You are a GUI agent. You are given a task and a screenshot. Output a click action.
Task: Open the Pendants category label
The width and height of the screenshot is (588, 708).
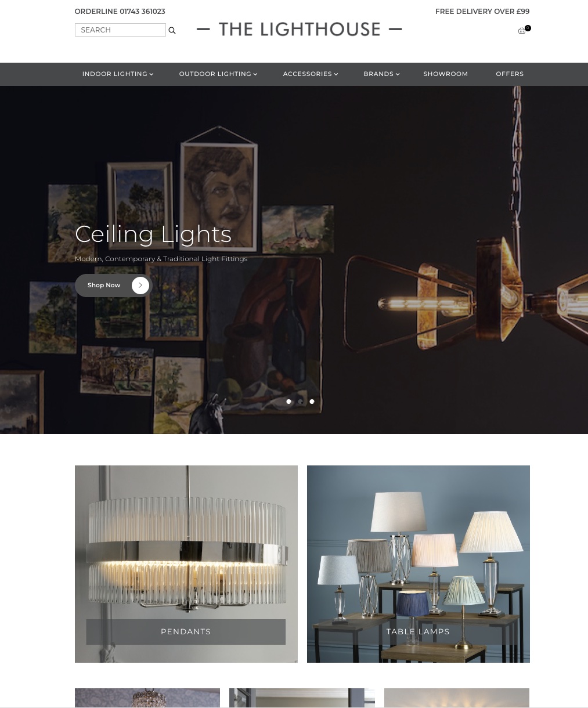[x=186, y=631]
